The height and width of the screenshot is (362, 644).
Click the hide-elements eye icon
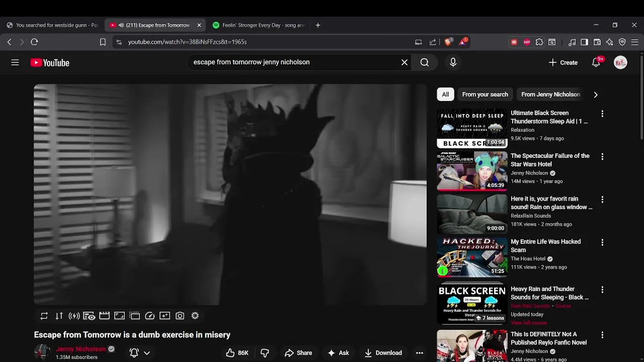(89, 316)
